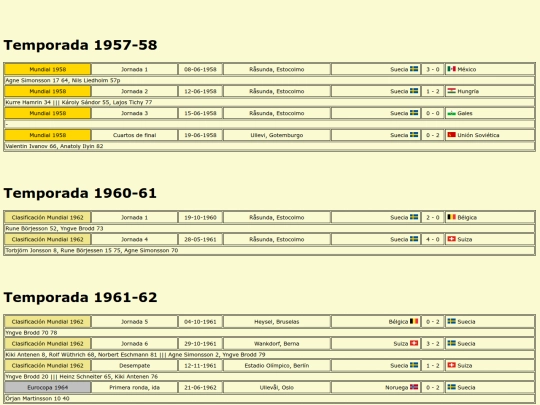Click scorers line starting Kiki Antenen 8
Screen dimensions: 540x405
pos(270,355)
